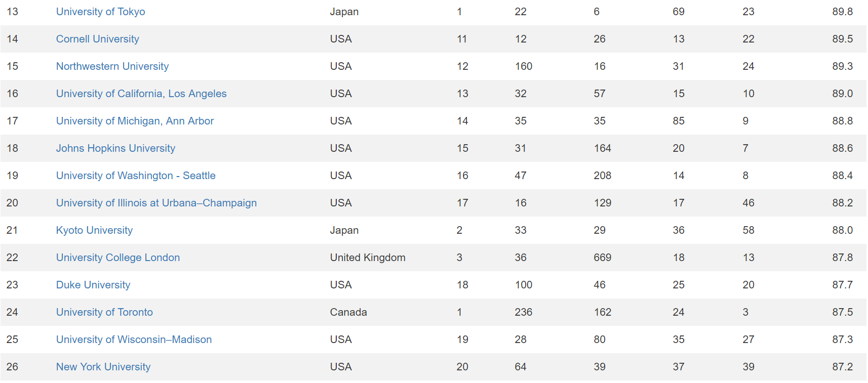Screen dimensions: 868x383
Task: Click the Canada country cell
Action: point(348,312)
